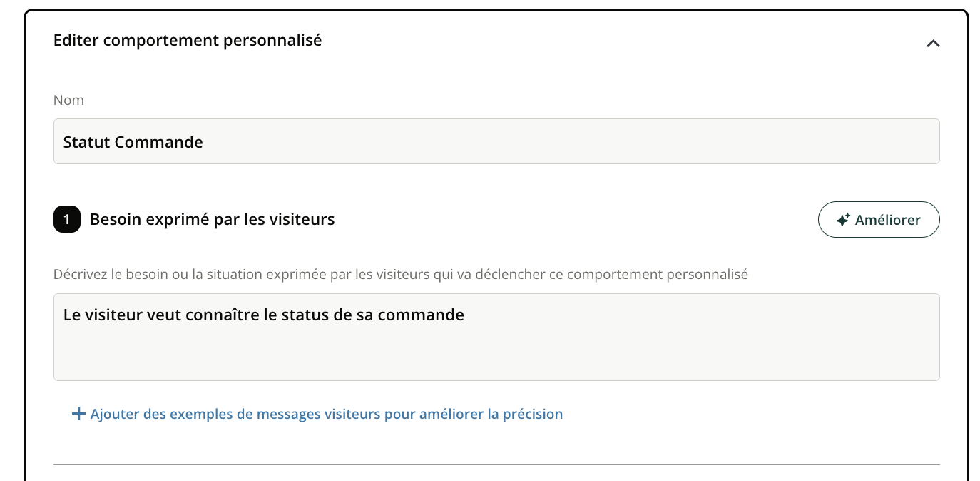
Task: Click the Nom field label
Action: pos(68,101)
